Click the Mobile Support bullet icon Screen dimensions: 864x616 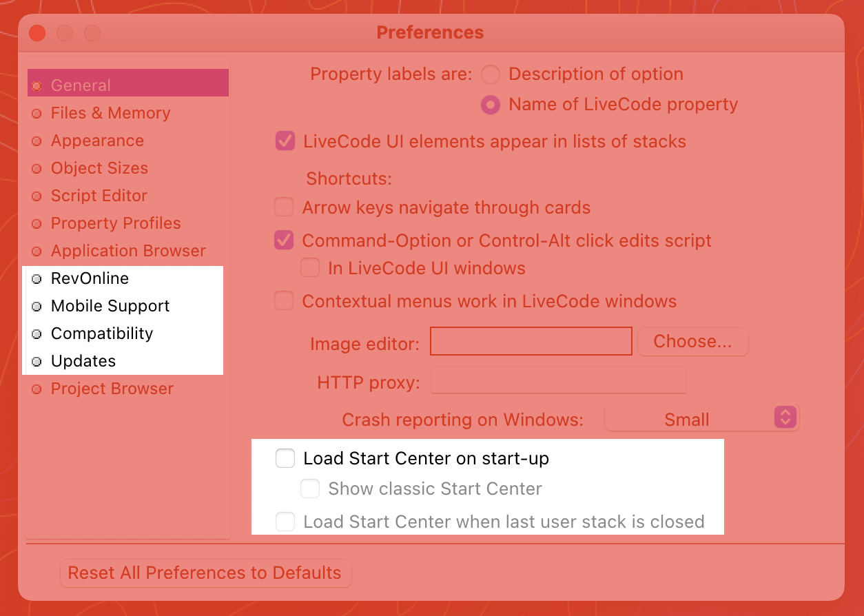(37, 307)
